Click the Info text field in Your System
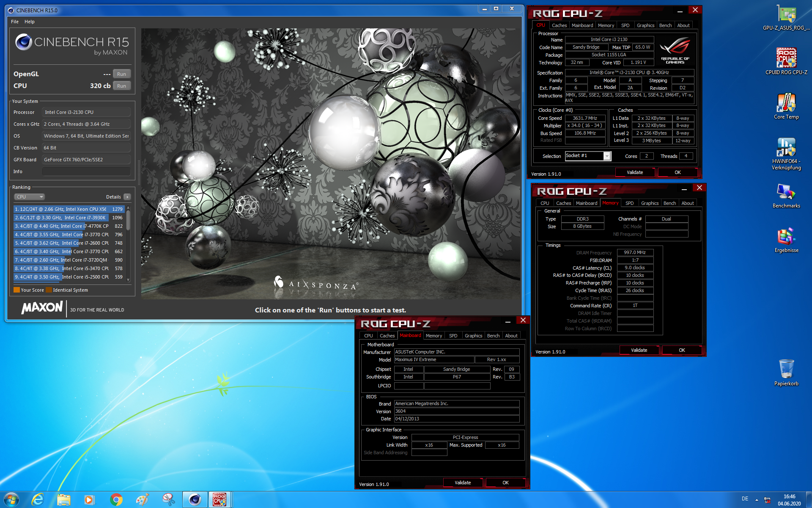Screen dimensions: 812x508 click(86, 171)
